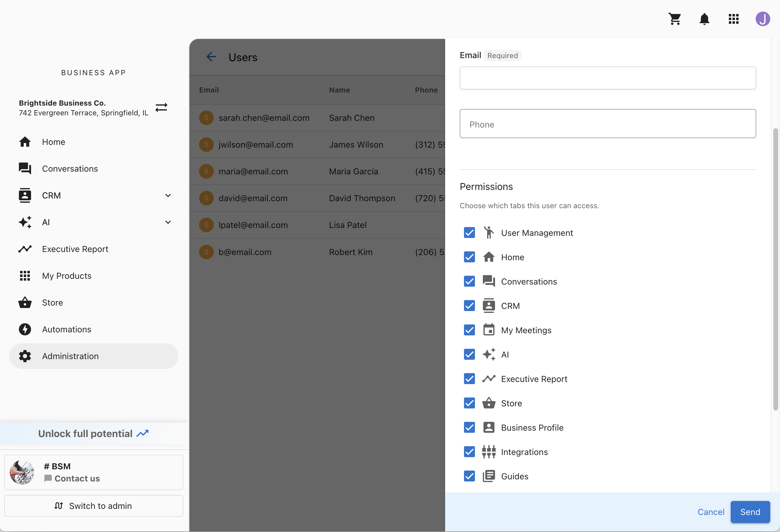Open notifications bell icon

pos(704,19)
